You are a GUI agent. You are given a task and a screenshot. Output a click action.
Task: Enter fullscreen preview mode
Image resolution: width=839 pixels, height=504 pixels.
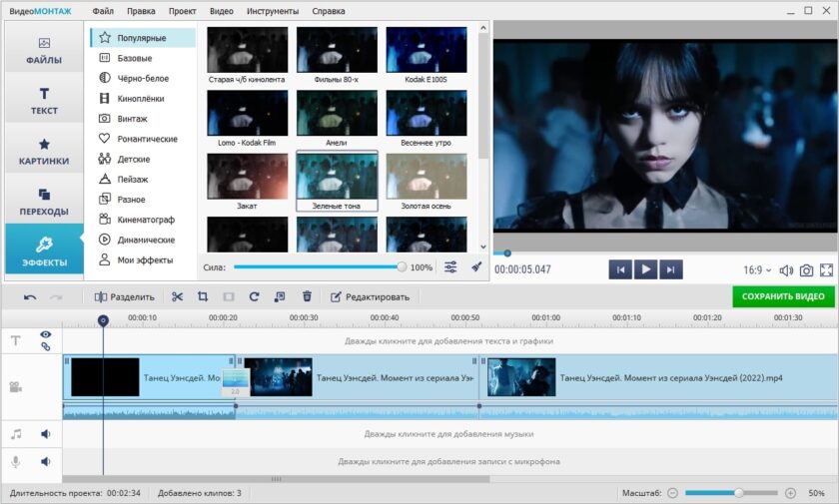826,269
